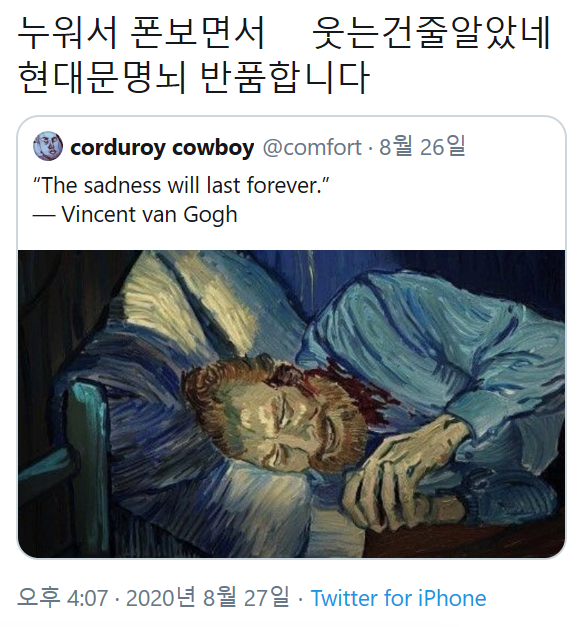This screenshot has width=580, height=627.
Task: Open corduroy cowboy profile avatar
Action: [48, 146]
